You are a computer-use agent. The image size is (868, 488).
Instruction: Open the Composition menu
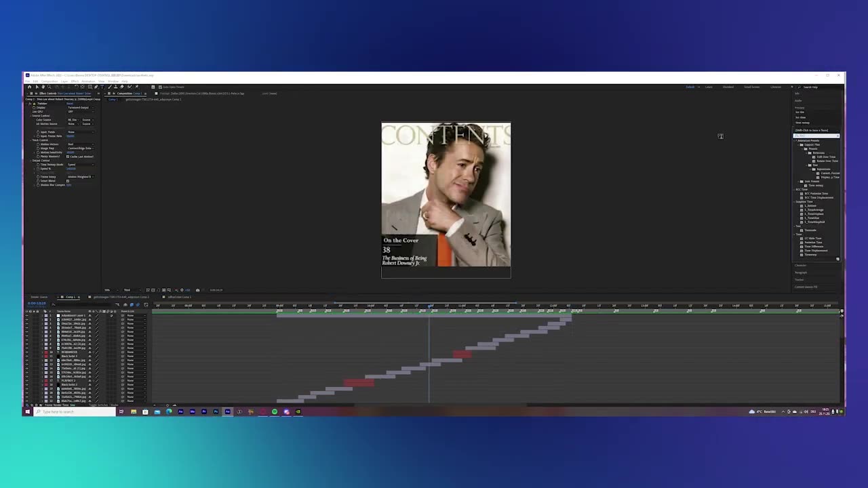tap(50, 81)
